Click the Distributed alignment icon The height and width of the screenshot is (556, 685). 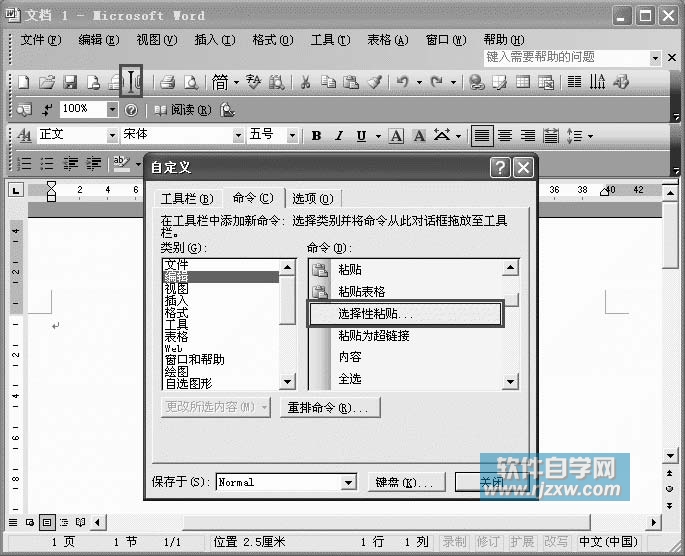[551, 136]
